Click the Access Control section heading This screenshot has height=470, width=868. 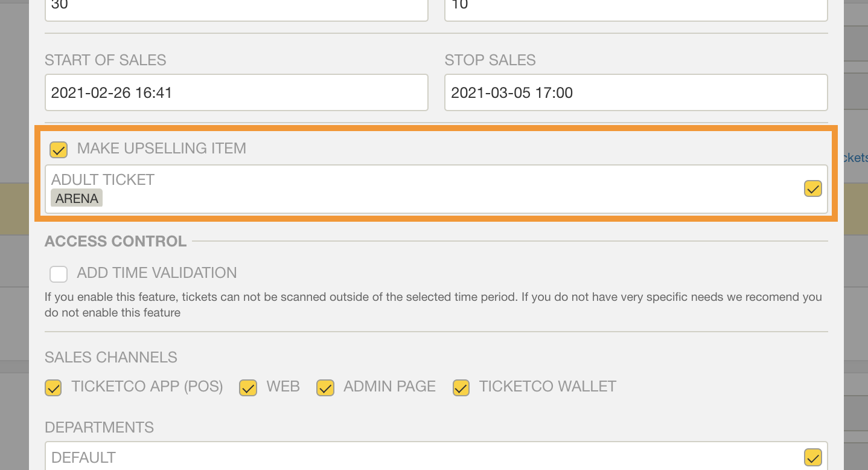pyautogui.click(x=115, y=241)
